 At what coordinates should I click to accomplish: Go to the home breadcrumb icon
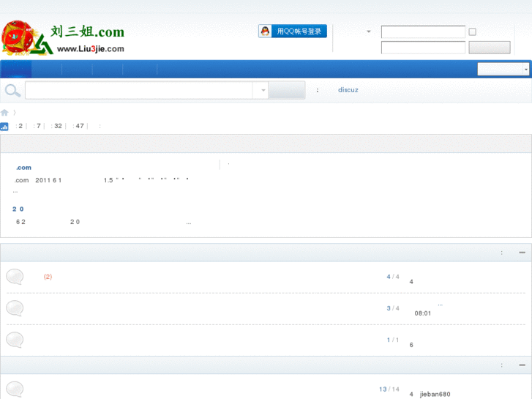(4, 113)
